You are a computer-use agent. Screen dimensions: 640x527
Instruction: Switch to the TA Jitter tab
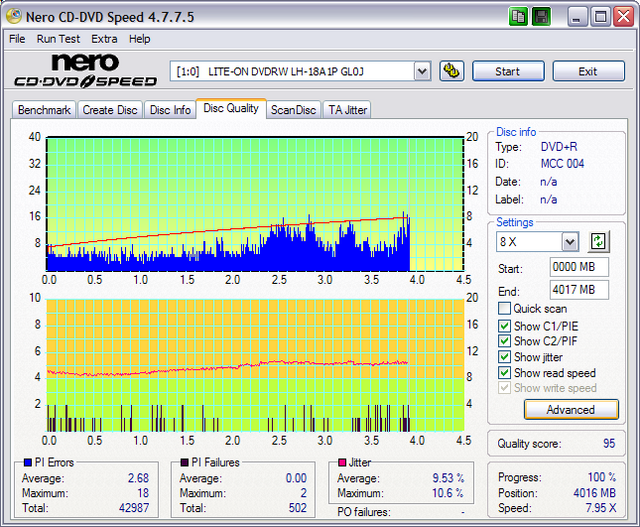pyautogui.click(x=348, y=110)
